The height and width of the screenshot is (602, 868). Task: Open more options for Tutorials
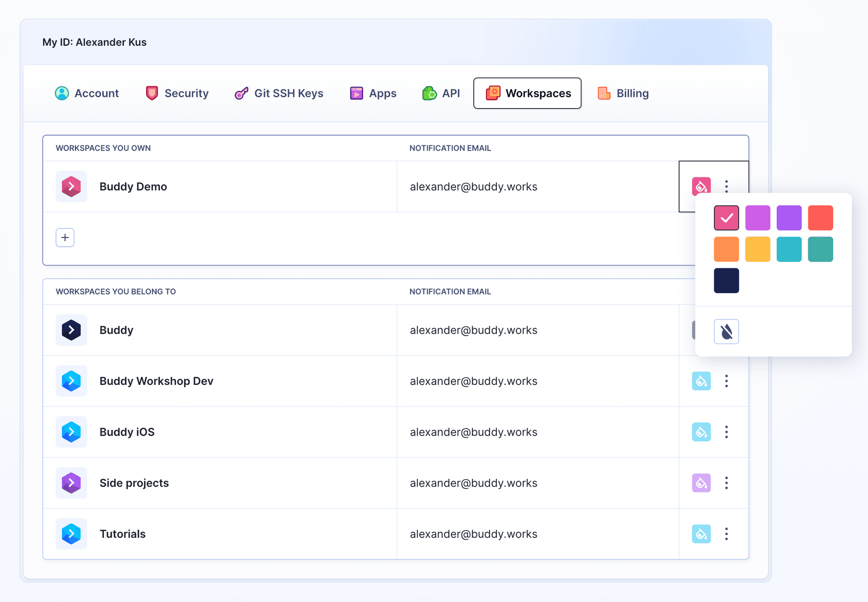[726, 534]
